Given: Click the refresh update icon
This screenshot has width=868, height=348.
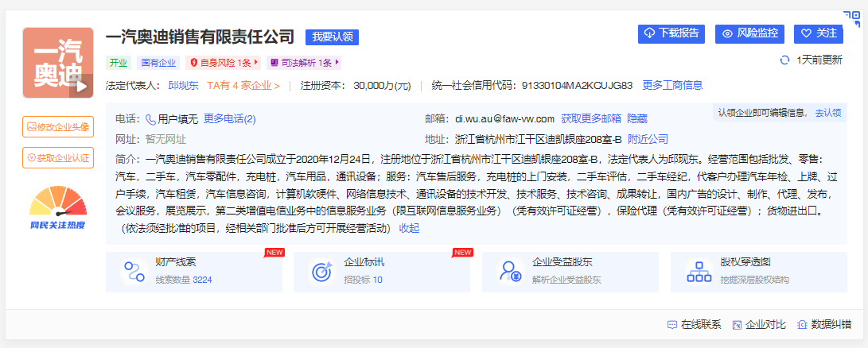Looking at the screenshot, I should coord(784,60).
